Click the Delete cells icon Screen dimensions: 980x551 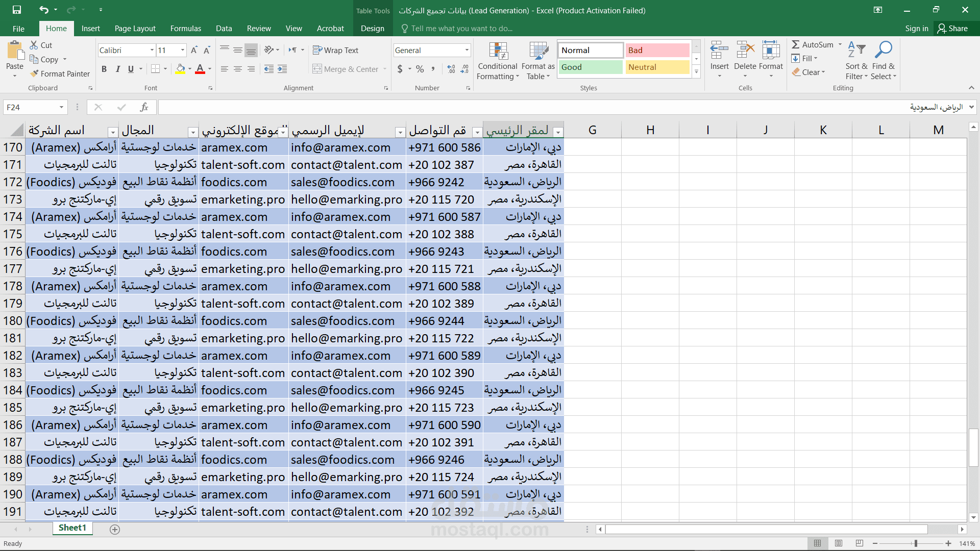(745, 51)
